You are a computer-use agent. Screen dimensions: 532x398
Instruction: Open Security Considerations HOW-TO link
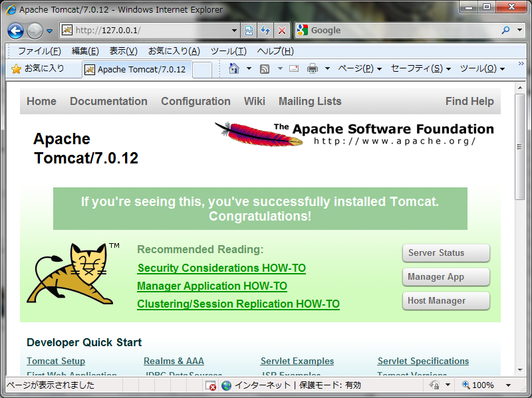(221, 268)
